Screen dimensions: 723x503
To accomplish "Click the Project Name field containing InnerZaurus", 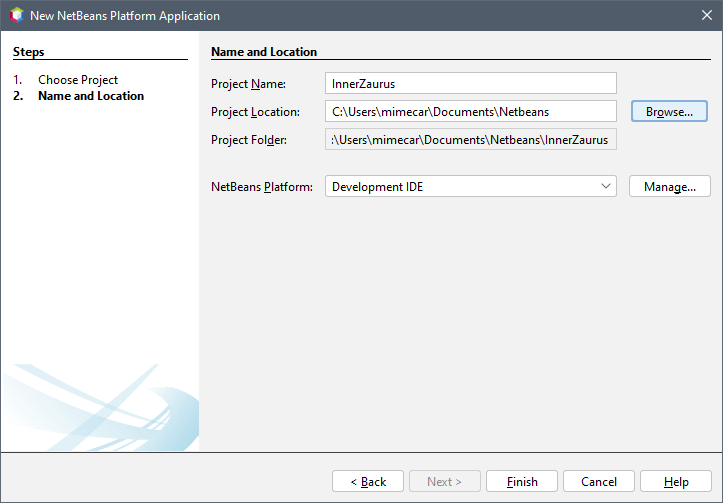I will coord(470,83).
